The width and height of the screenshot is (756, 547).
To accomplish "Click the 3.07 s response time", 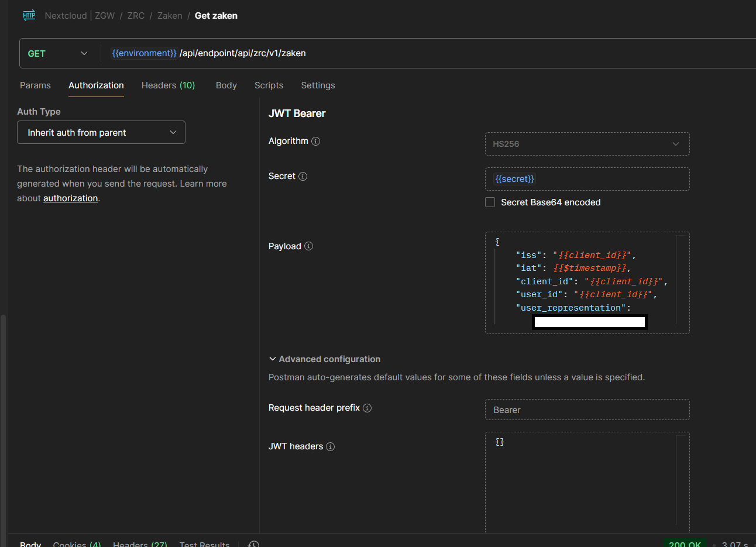I will pyautogui.click(x=735, y=543).
